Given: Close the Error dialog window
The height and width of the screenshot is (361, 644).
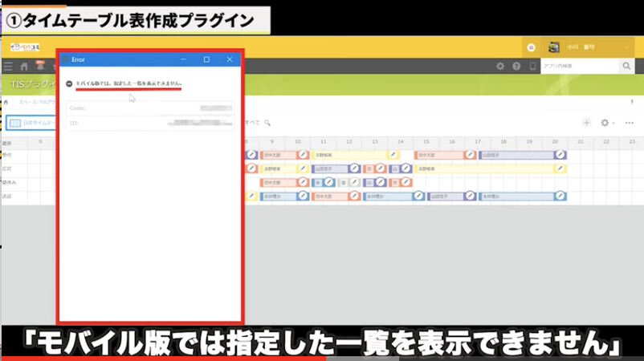Looking at the screenshot, I should 230,59.
